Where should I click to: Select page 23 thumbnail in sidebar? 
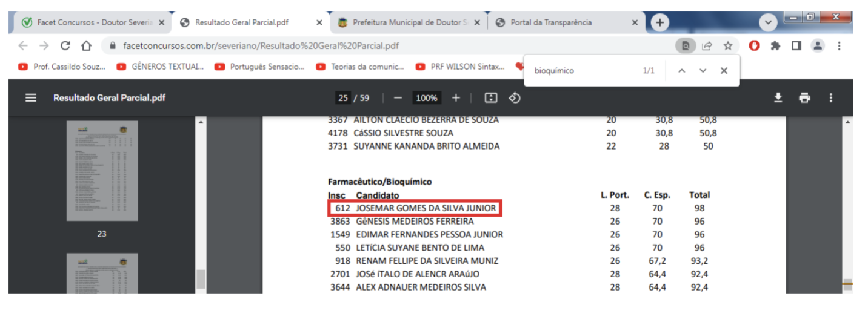point(102,171)
